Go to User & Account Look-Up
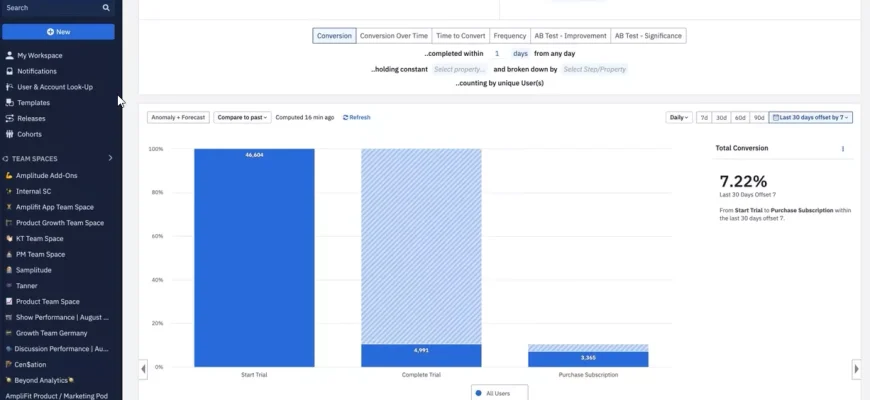Screen dimensions: 870x400 pos(54,87)
